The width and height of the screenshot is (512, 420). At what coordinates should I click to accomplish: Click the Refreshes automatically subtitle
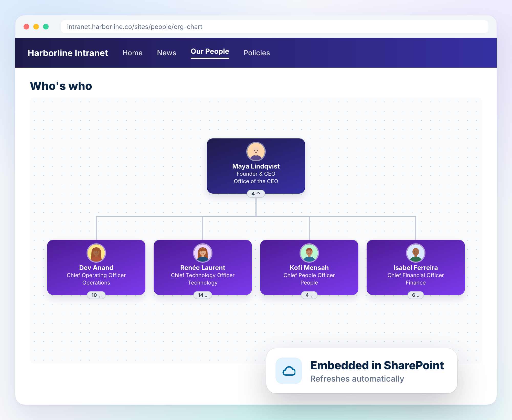point(357,379)
